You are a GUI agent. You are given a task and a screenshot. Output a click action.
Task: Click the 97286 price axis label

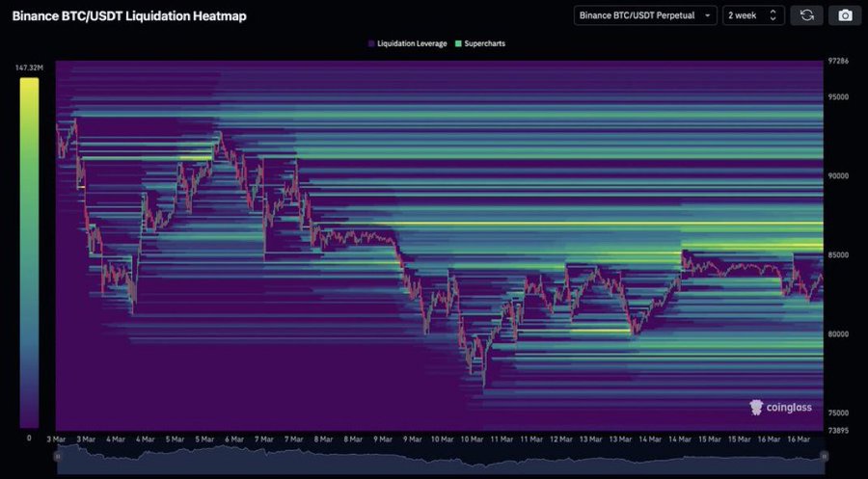pyautogui.click(x=836, y=61)
